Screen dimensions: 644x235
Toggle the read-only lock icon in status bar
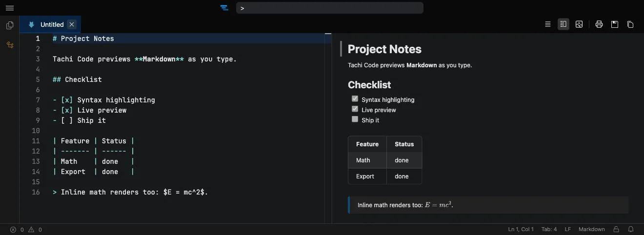click(x=617, y=229)
